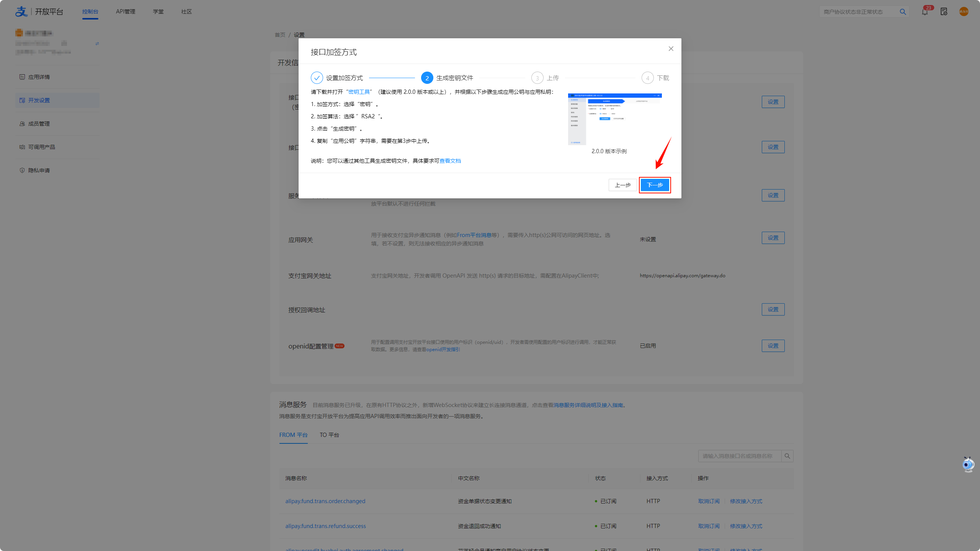Click message search magnifier button

(x=787, y=456)
